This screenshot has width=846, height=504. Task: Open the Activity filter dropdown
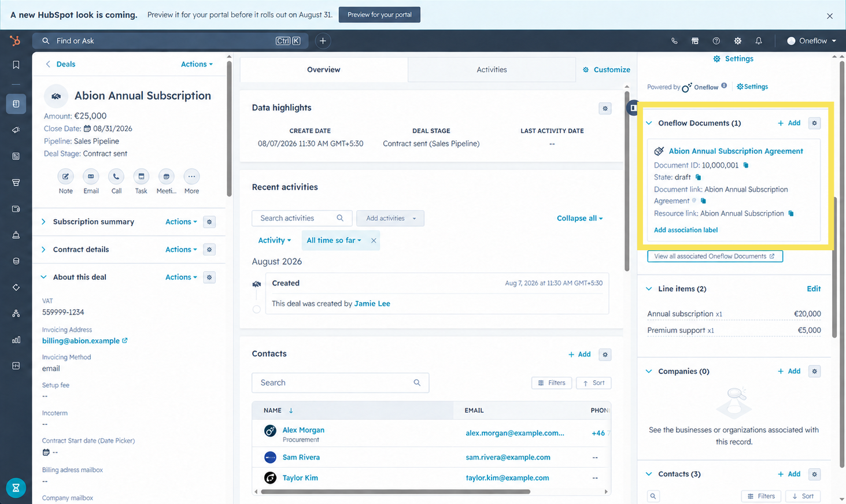pyautogui.click(x=274, y=240)
